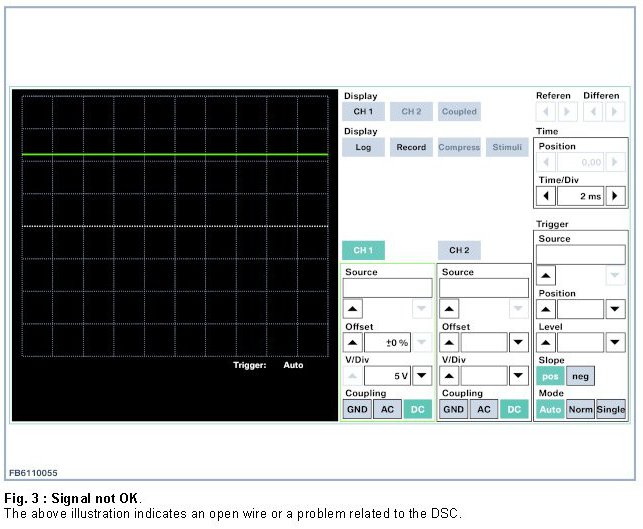Decrease Time/Div with the left arrow

[x=545, y=196]
